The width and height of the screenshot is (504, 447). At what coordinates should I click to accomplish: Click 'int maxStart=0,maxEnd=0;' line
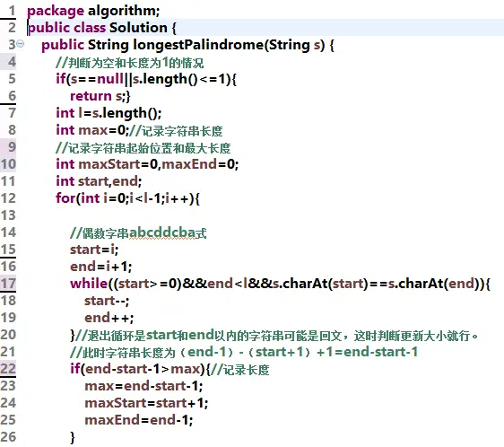pyautogui.click(x=147, y=164)
